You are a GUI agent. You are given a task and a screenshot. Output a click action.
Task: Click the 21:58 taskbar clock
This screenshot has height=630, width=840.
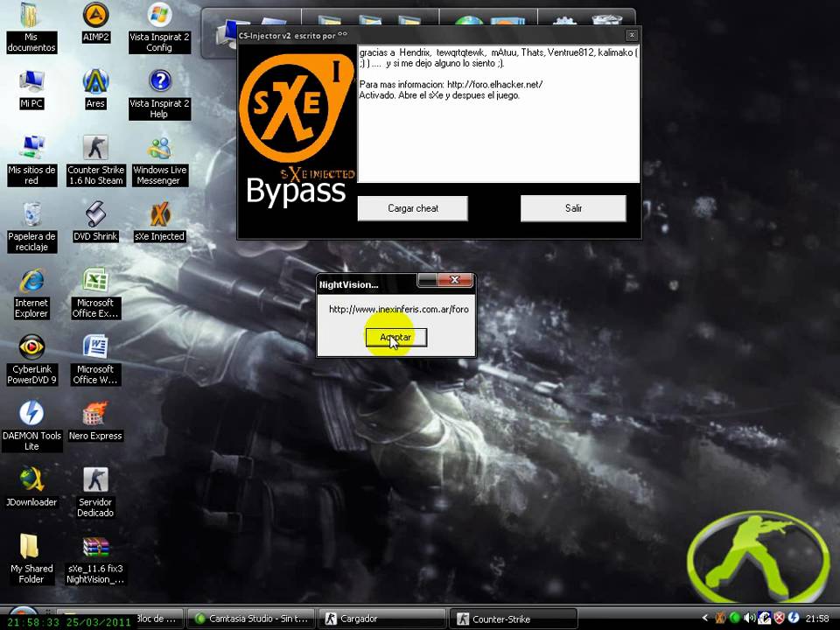pos(817,619)
